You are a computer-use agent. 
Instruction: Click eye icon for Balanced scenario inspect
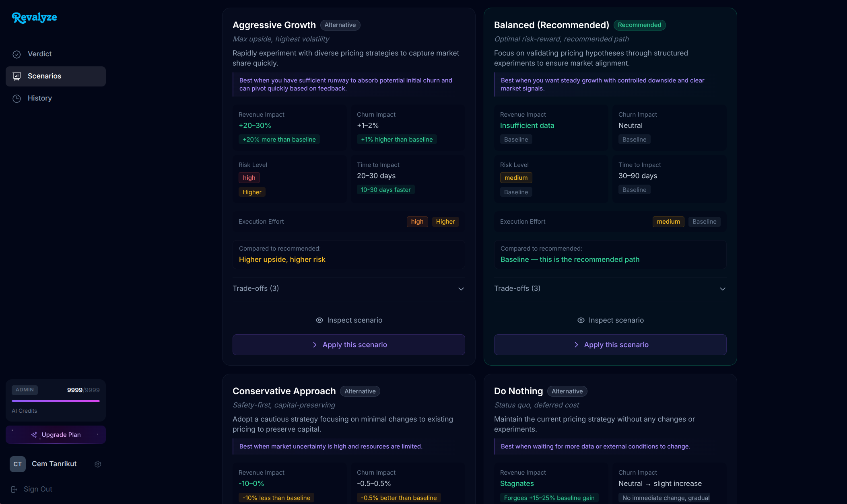[x=581, y=321]
